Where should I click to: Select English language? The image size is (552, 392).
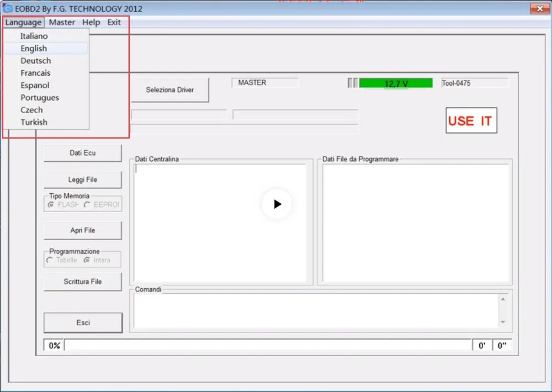click(46, 48)
